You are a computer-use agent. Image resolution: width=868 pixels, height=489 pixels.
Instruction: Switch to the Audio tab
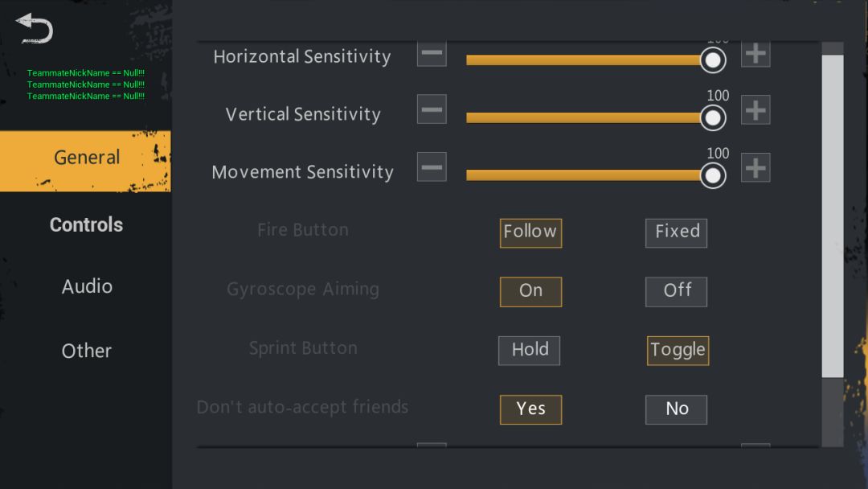point(86,286)
